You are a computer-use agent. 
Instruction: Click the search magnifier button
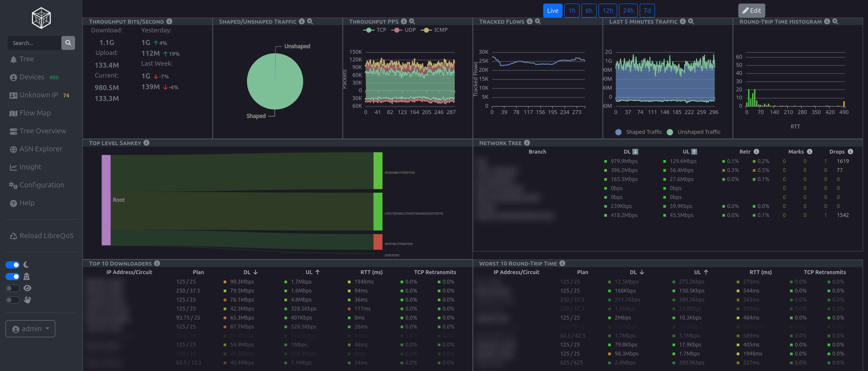(x=68, y=43)
